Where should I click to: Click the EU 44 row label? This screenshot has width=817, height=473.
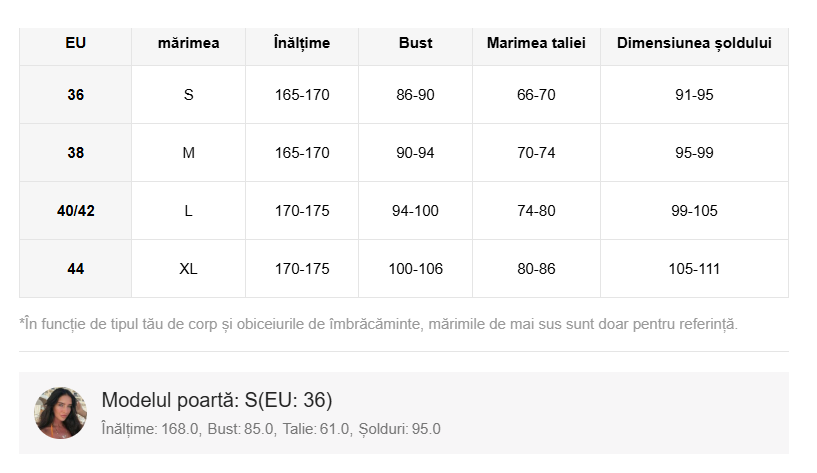(76, 269)
